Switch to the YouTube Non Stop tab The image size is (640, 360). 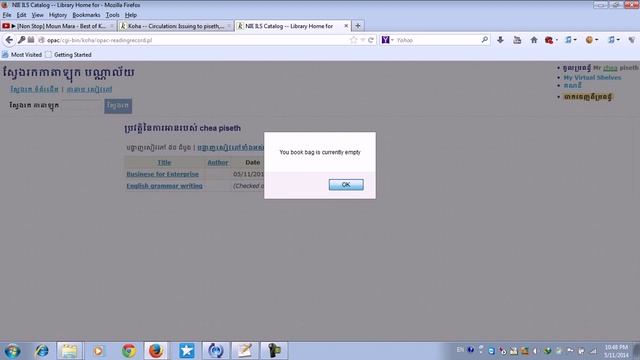pyautogui.click(x=58, y=26)
